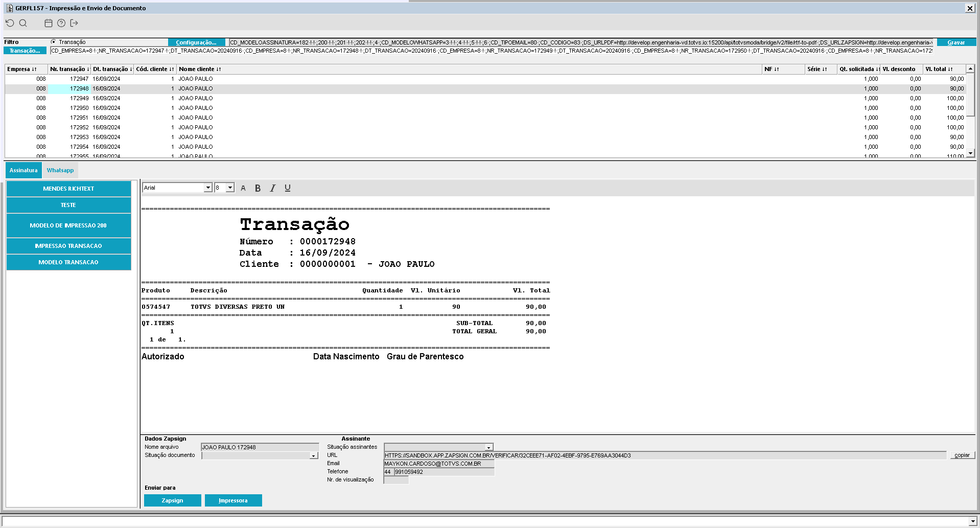This screenshot has width=980, height=528.
Task: Send document via Zapsign button
Action: point(172,500)
